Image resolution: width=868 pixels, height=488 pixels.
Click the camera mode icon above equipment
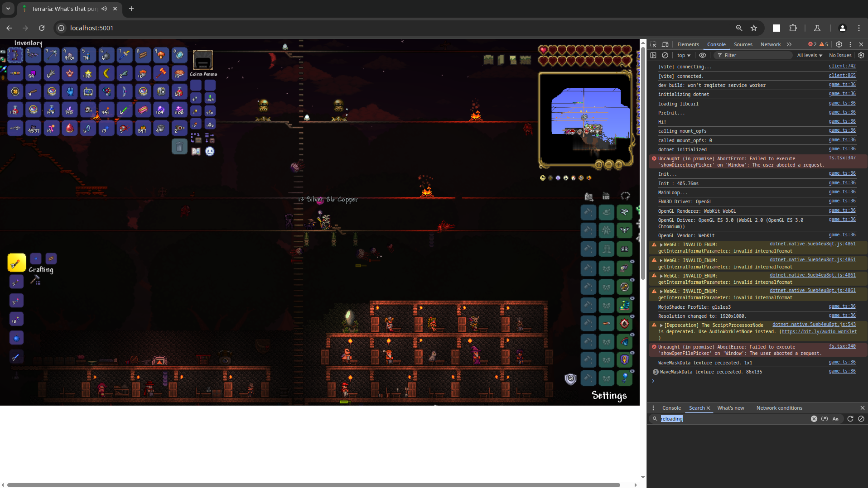click(x=589, y=196)
